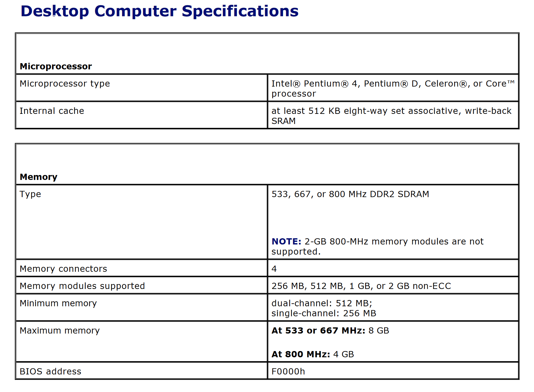Click the 256 MB, 512 MB non-ECC text

361,286
